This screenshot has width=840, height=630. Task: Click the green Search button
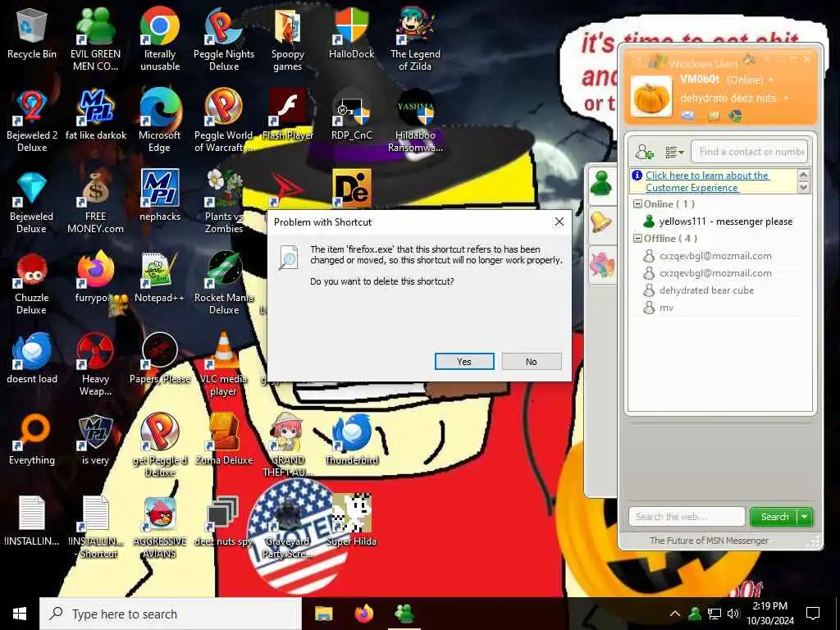(x=774, y=517)
